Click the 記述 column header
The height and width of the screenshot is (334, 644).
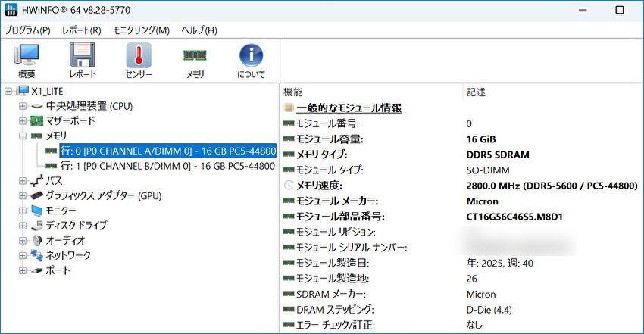pyautogui.click(x=476, y=92)
